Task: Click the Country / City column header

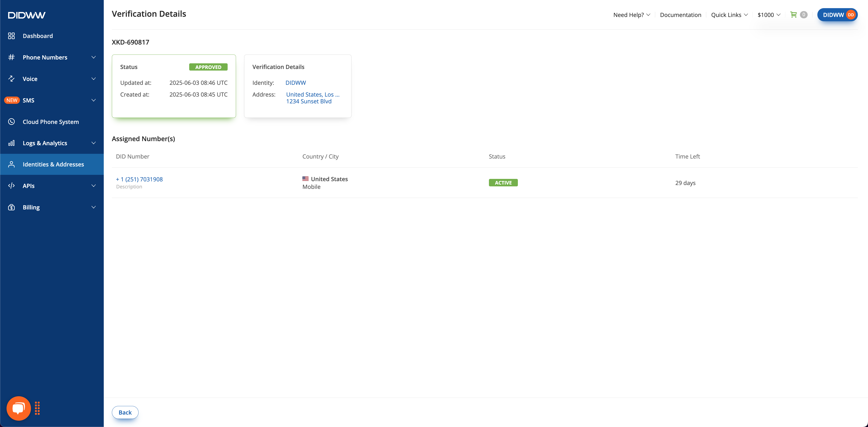Action: click(321, 156)
